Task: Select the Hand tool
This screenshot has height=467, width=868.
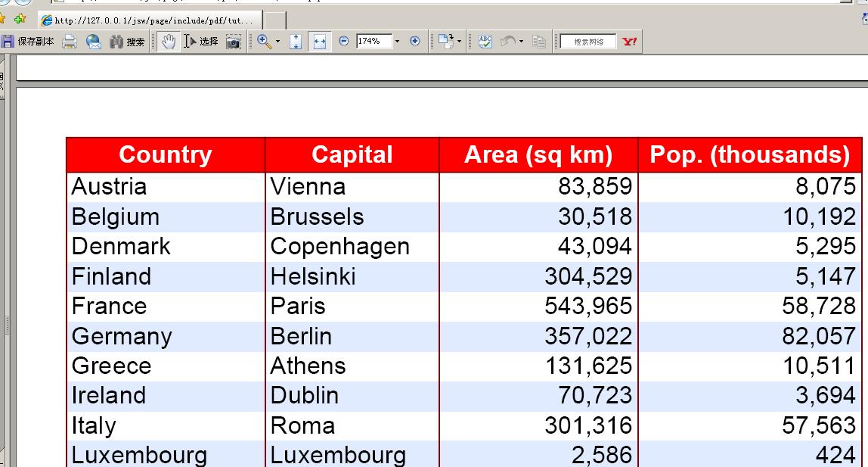Action: click(169, 42)
